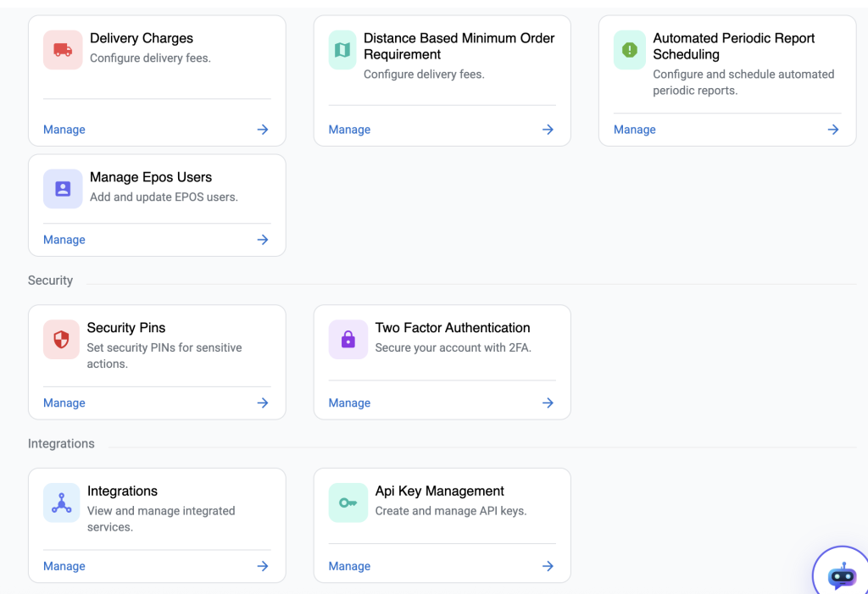
Task: Open Manage link in the Integrations card
Action: pyautogui.click(x=64, y=566)
